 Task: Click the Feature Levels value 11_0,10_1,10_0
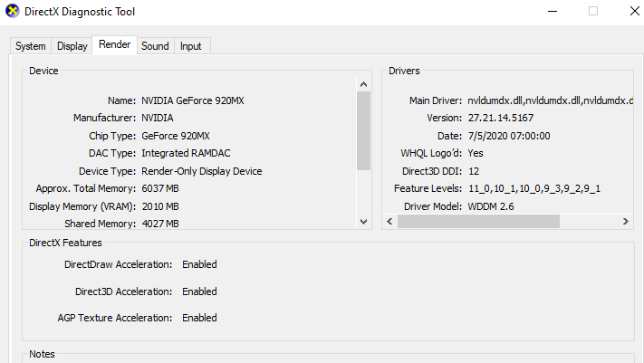click(533, 188)
